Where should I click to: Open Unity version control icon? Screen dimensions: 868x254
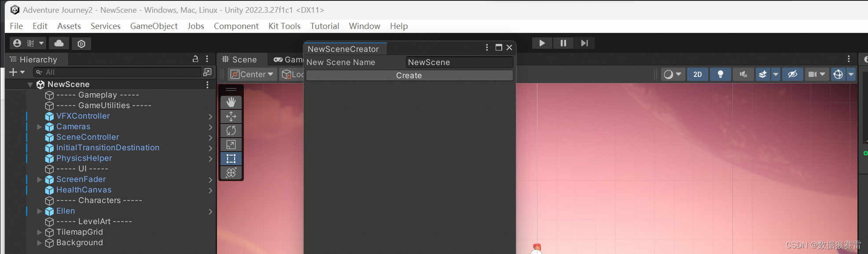81,44
